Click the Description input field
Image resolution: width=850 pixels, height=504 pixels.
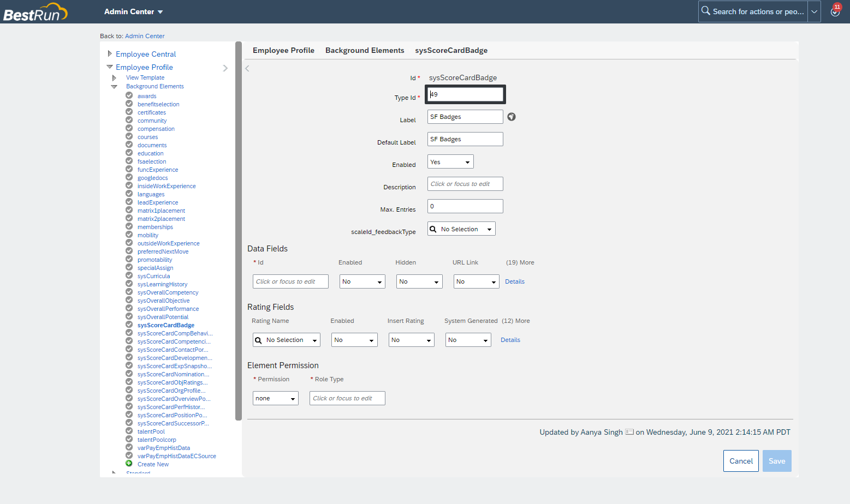click(465, 184)
